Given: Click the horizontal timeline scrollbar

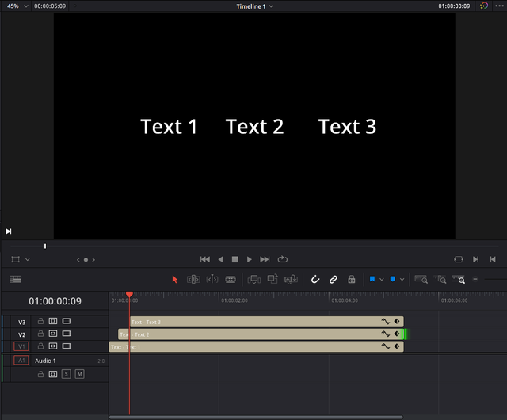Looking at the screenshot, I should coord(256,417).
